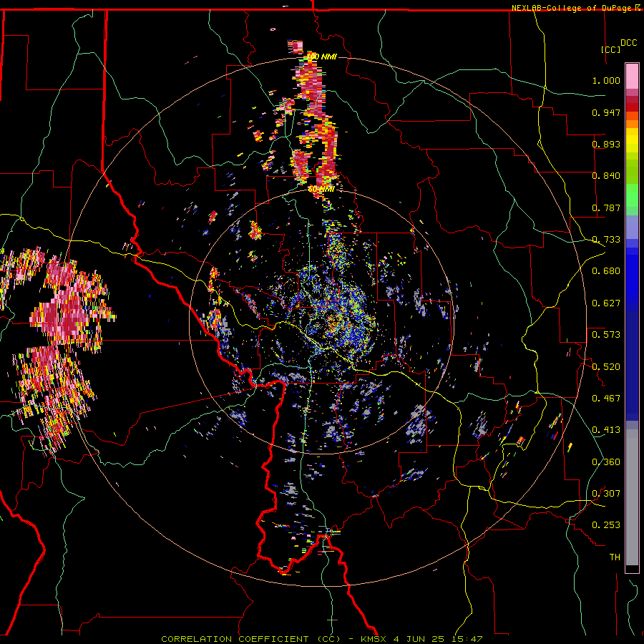Select the 0.627 scale value
Viewport: 644px width, 644px height.
point(606,303)
